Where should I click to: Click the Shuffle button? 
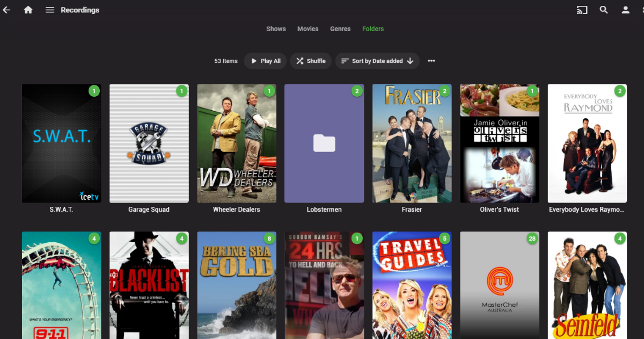tap(311, 61)
